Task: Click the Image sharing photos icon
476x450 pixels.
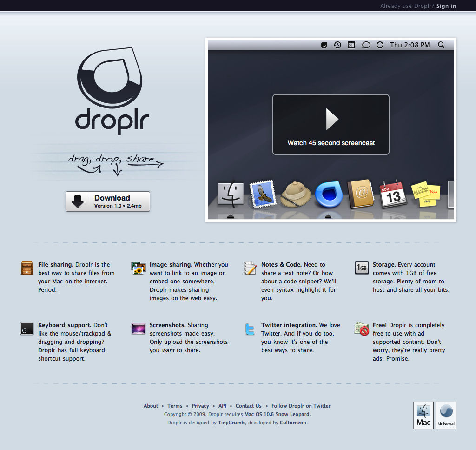Action: click(138, 268)
